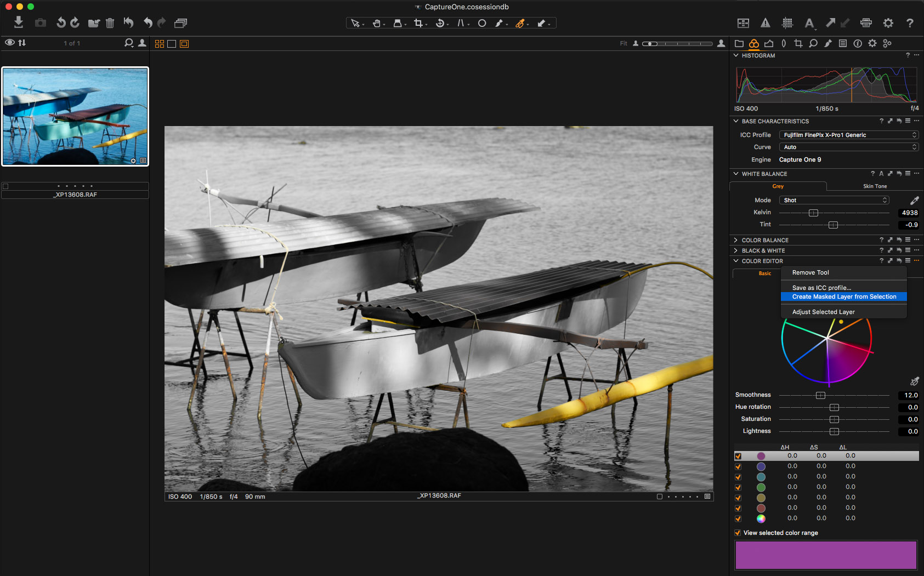
Task: Rotate image clockwise
Action: [75, 22]
